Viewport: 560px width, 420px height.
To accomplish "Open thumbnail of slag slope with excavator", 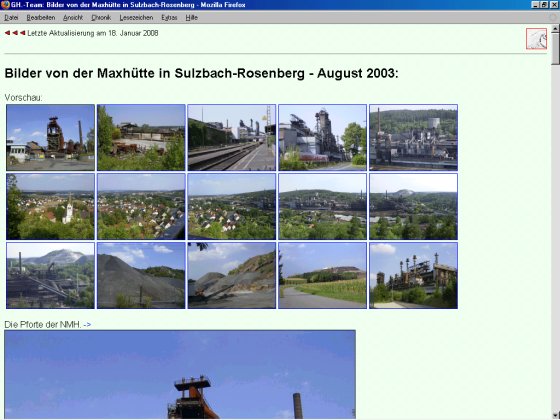I will [232, 275].
